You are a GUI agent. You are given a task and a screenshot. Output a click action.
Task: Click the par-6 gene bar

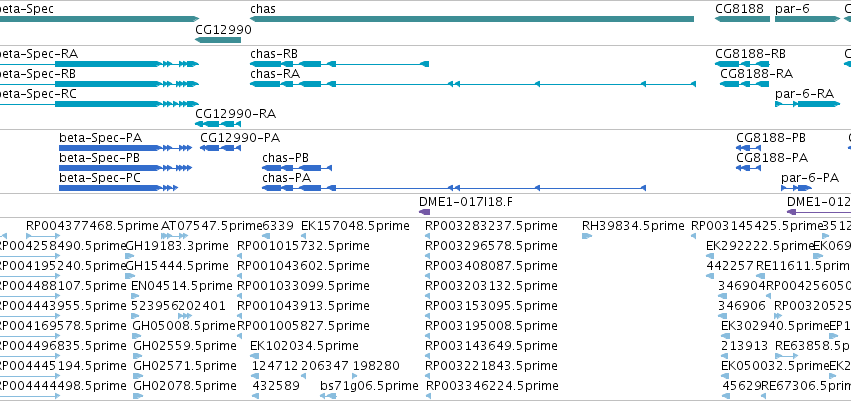[808, 20]
